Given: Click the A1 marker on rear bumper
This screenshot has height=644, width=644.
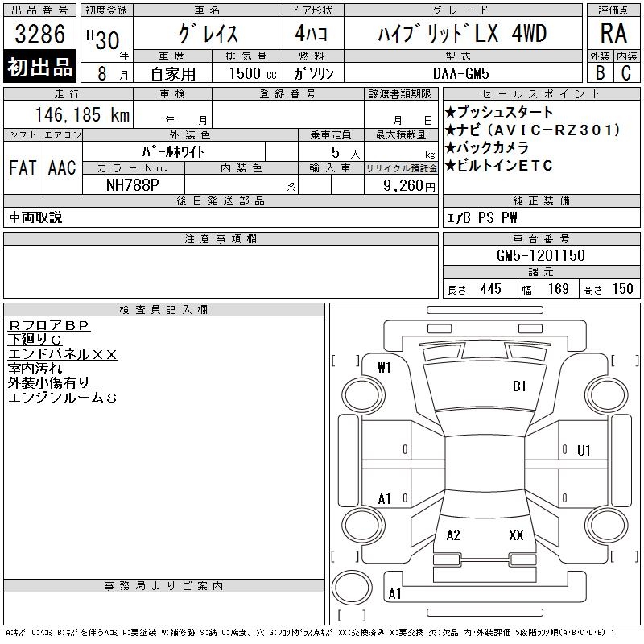Looking at the screenshot, I should coord(394,593).
